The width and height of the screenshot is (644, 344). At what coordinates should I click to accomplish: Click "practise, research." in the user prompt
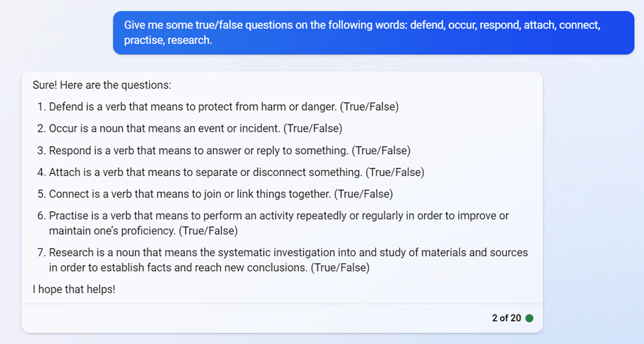[x=168, y=40]
